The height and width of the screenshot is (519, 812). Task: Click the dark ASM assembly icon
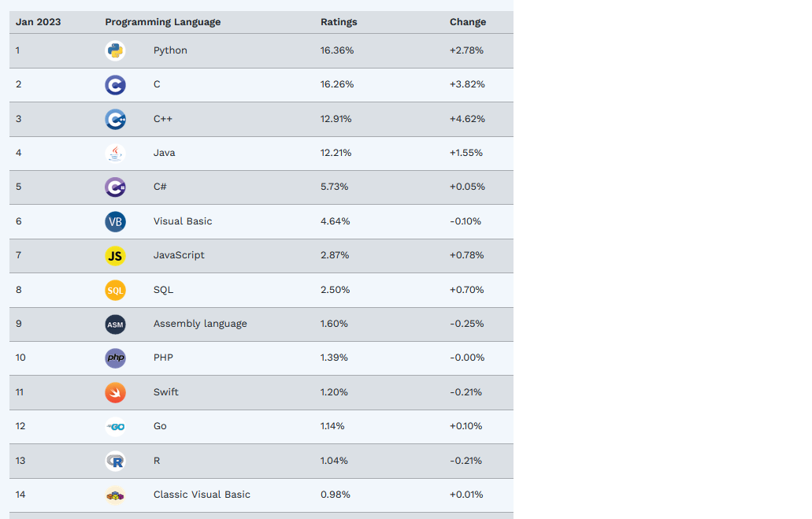pyautogui.click(x=115, y=324)
